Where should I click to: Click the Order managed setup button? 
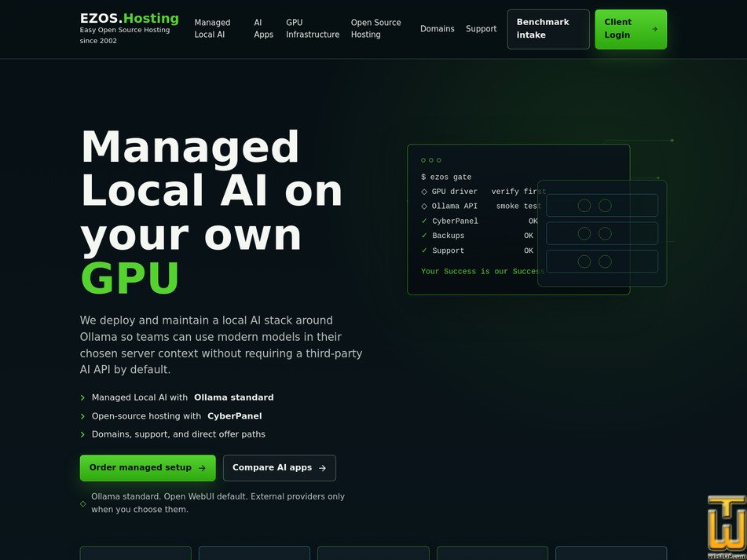click(x=148, y=467)
